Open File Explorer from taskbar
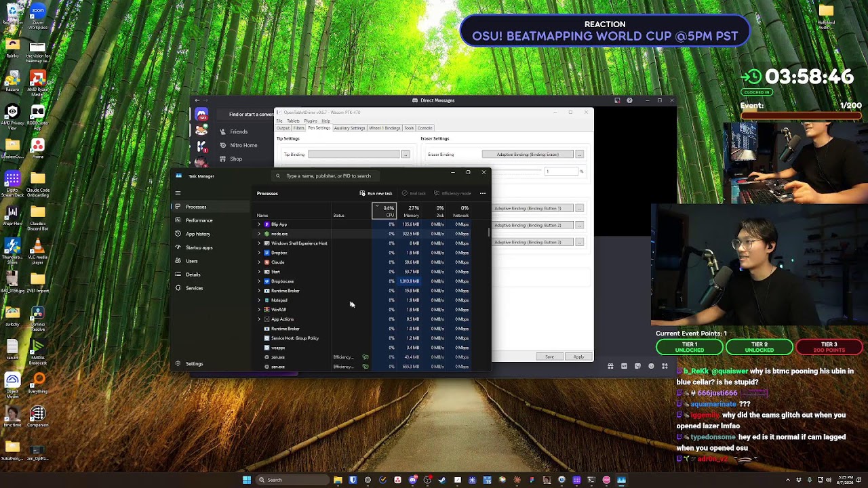 (x=338, y=480)
